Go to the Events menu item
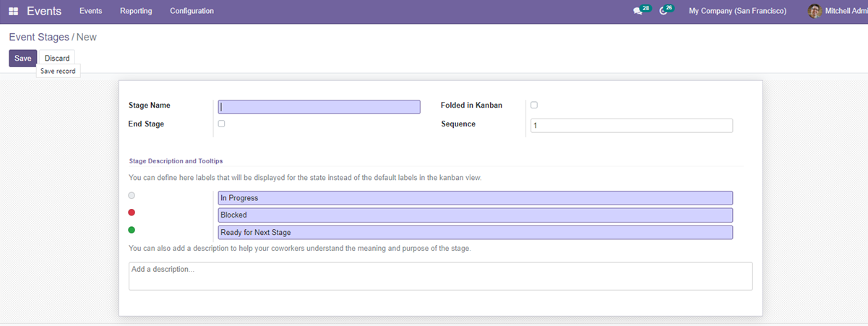Viewport: 868px width, 326px height. (90, 11)
